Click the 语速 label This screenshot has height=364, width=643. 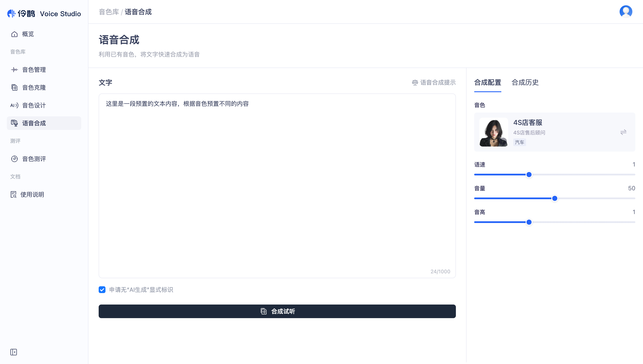(x=479, y=165)
